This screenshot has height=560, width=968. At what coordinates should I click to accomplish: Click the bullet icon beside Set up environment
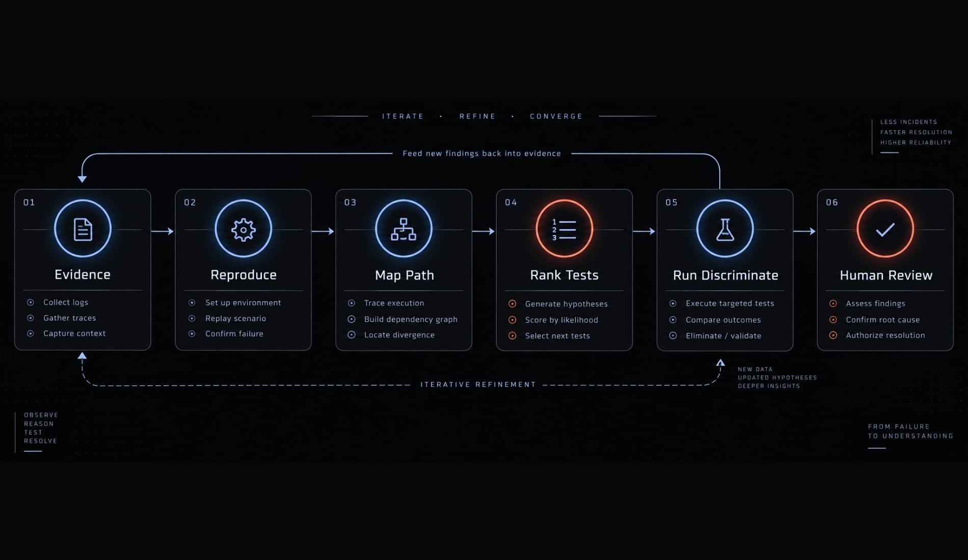(192, 302)
